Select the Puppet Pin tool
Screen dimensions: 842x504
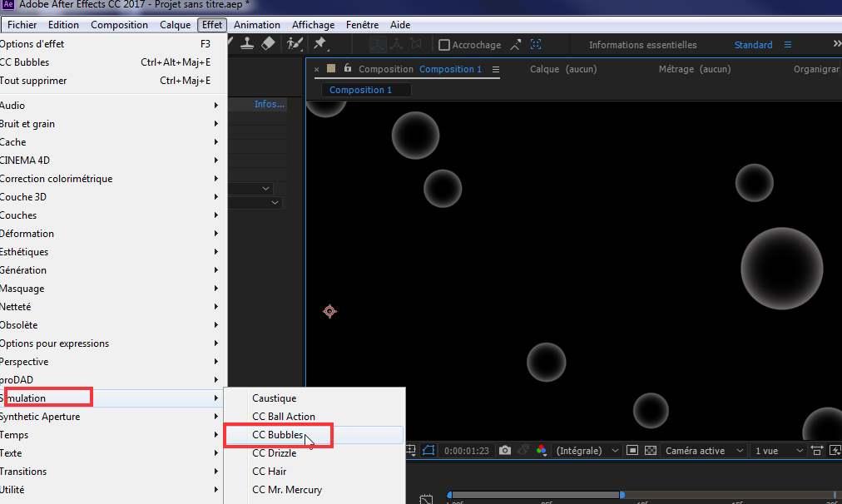(320, 44)
